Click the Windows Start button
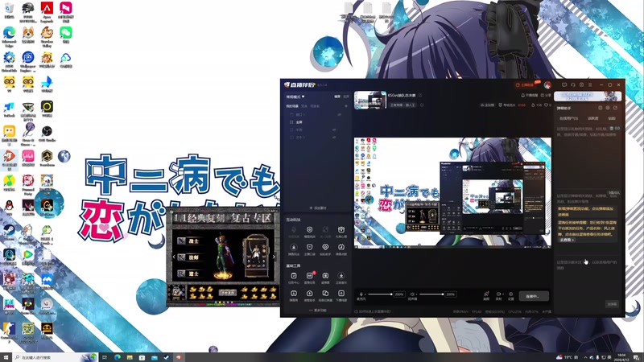Image resolution: width=644 pixels, height=362 pixels. pyautogui.click(x=6, y=357)
